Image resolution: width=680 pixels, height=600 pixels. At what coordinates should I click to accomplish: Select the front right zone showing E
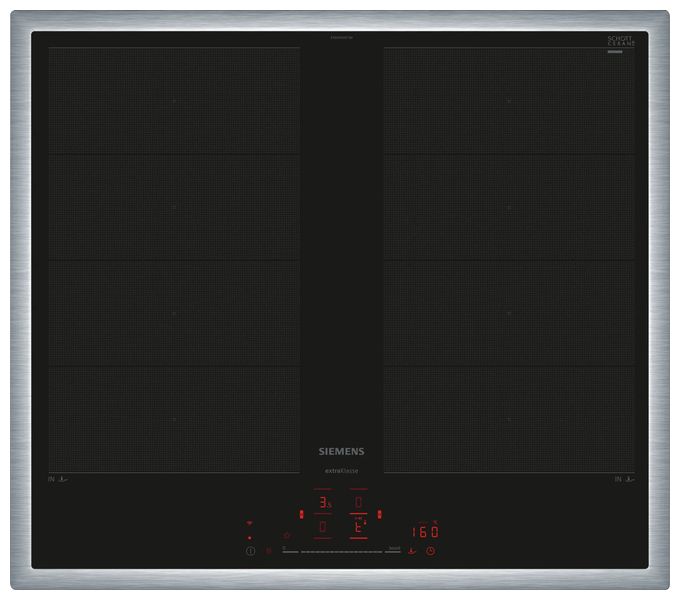[359, 527]
